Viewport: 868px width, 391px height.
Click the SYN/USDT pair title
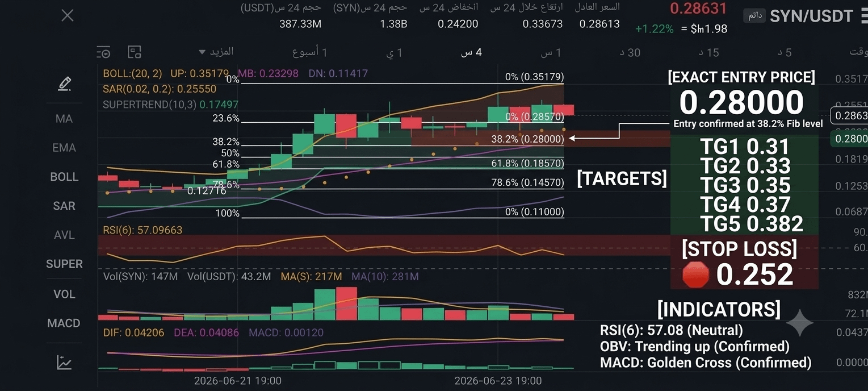pyautogui.click(x=811, y=16)
